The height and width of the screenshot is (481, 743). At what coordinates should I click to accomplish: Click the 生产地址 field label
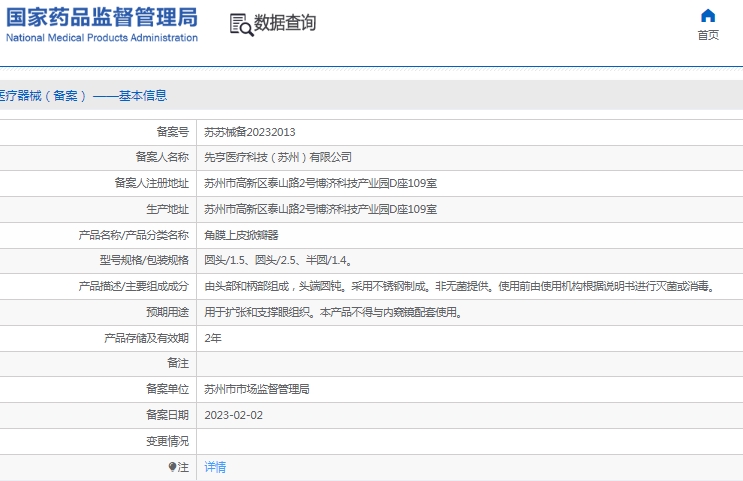point(168,209)
